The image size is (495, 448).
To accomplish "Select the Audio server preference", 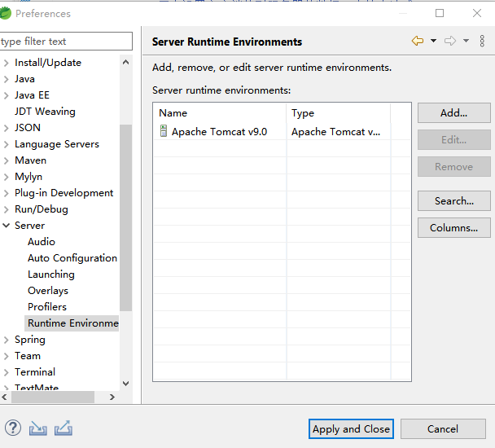I will (42, 242).
